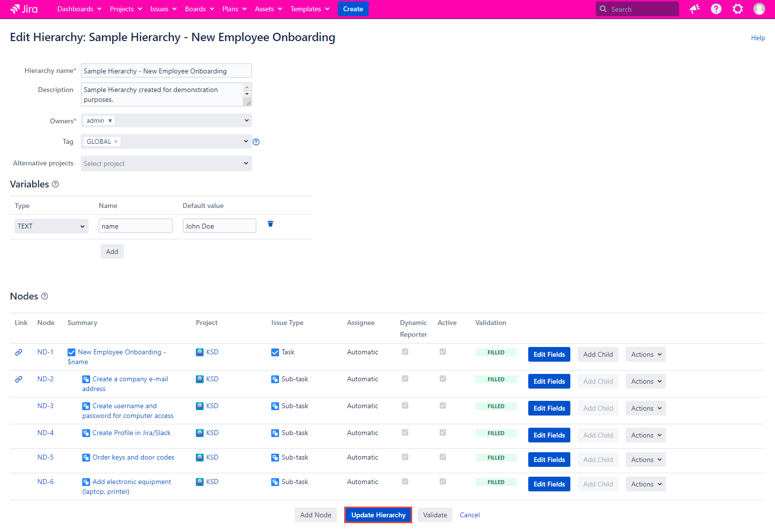Toggle Dynamic Reporter checkbox for ND-1
Image resolution: width=775 pixels, height=532 pixels.
(x=405, y=352)
